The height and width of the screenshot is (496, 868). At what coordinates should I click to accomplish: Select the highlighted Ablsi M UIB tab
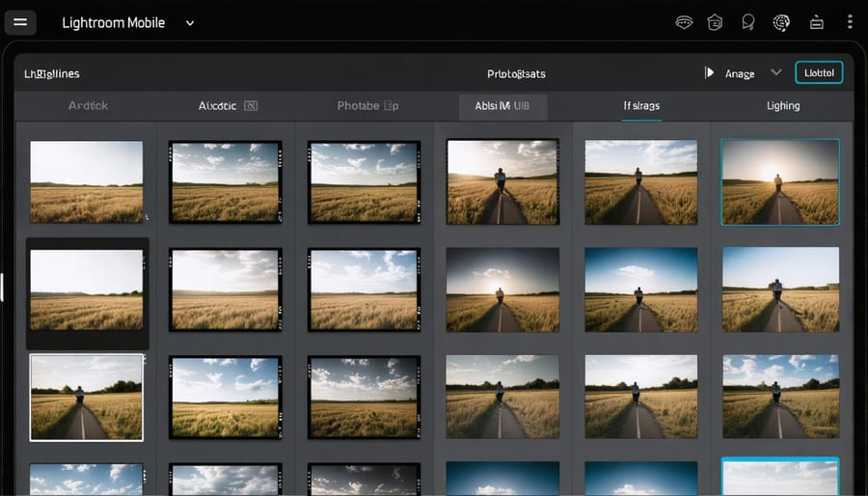[x=502, y=106]
